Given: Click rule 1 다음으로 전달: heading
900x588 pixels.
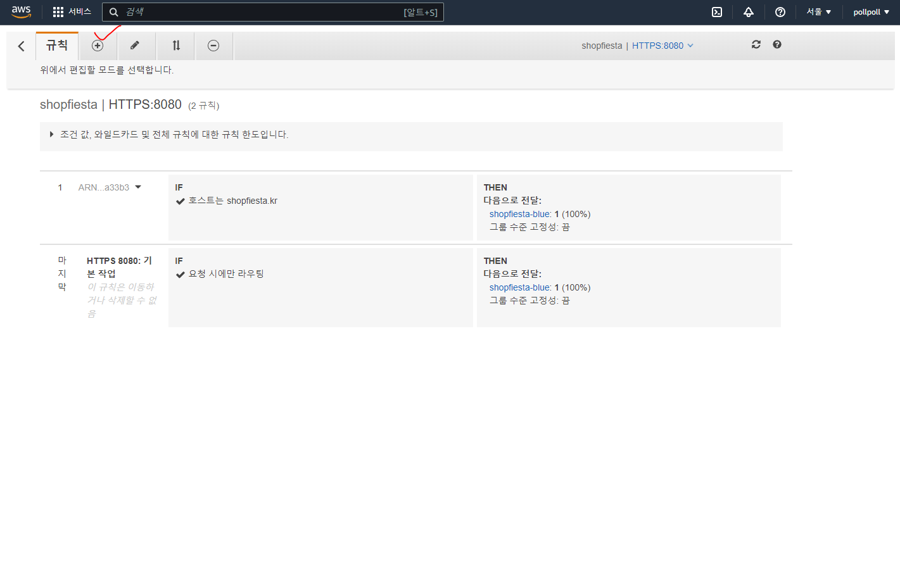Looking at the screenshot, I should click(x=512, y=201).
